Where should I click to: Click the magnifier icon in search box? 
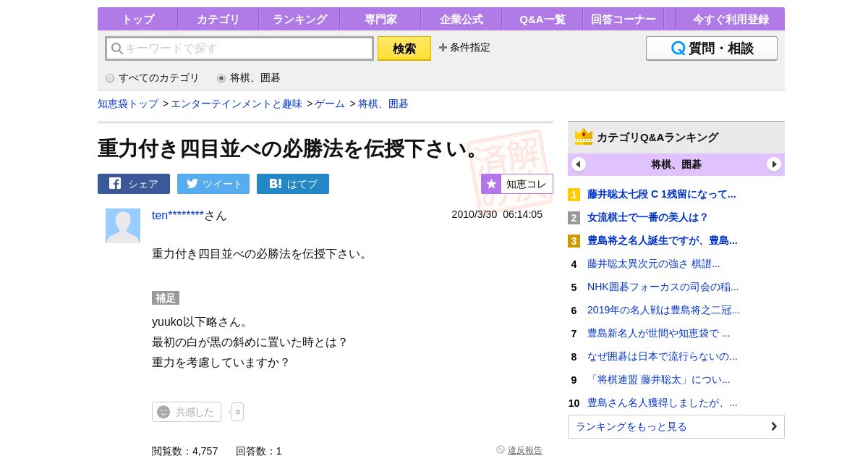click(116, 48)
